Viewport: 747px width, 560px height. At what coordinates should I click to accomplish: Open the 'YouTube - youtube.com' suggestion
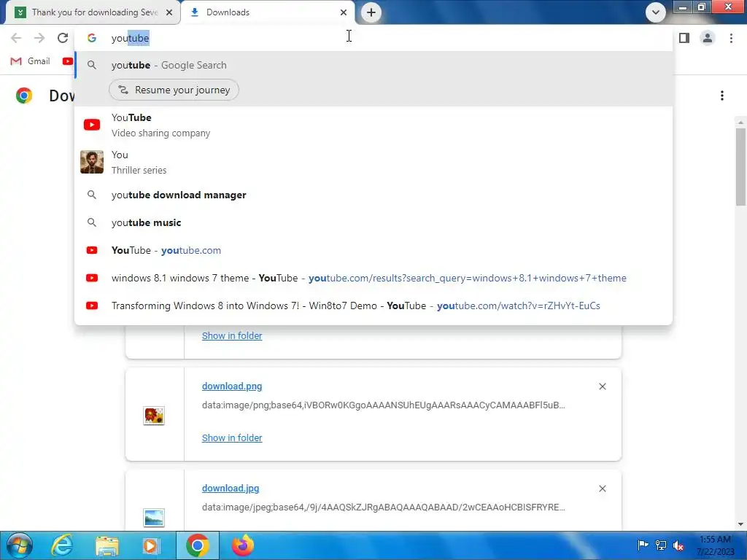pos(373,250)
